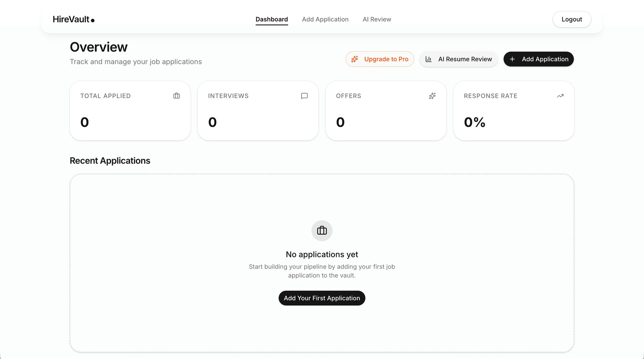Open the AI Review nav item
The width and height of the screenshot is (644, 359).
(x=377, y=19)
